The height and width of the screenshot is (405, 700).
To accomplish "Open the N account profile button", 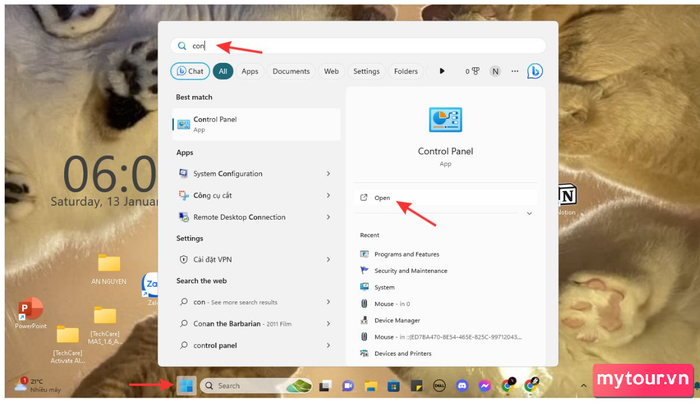I will pos(495,71).
